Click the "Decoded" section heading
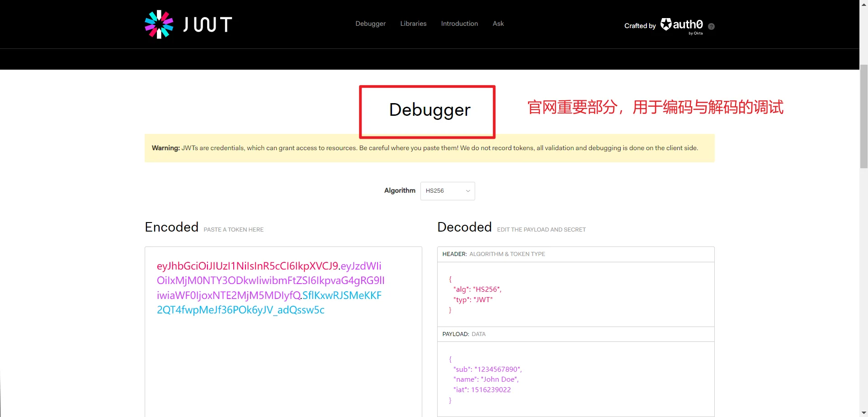Screen dimensions: 868x417 (x=464, y=227)
